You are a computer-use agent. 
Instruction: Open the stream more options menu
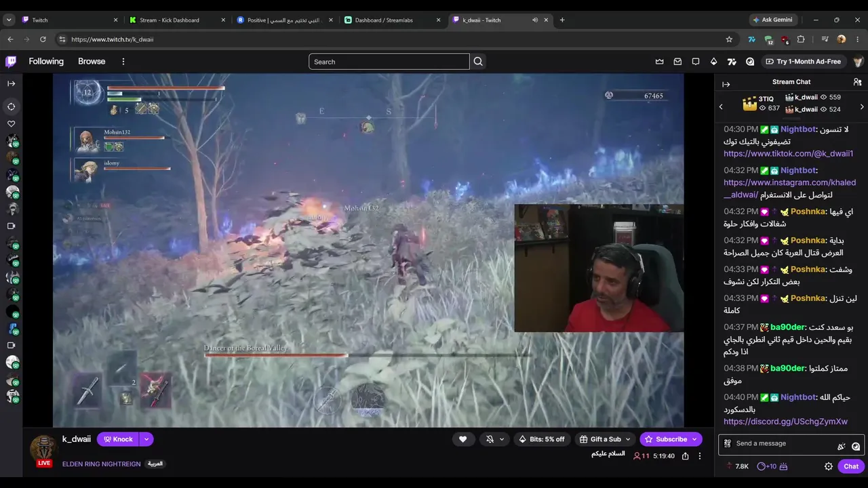(700, 456)
